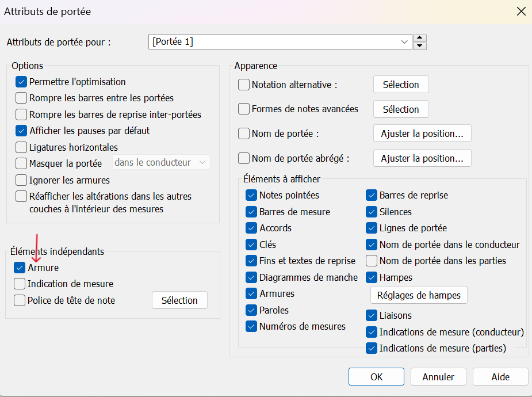532x397 pixels.
Task: Open Ajuster la position for Nom de portée
Action: 422,133
